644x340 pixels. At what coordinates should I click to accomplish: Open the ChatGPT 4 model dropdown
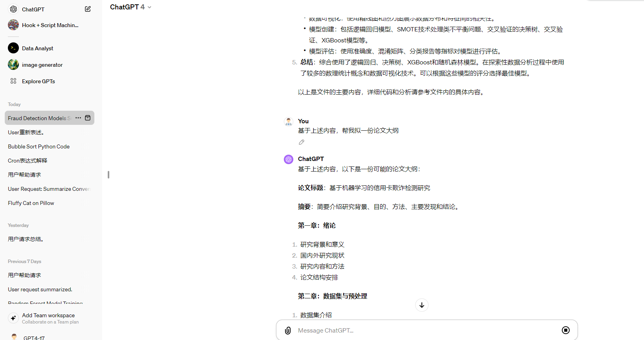131,7
